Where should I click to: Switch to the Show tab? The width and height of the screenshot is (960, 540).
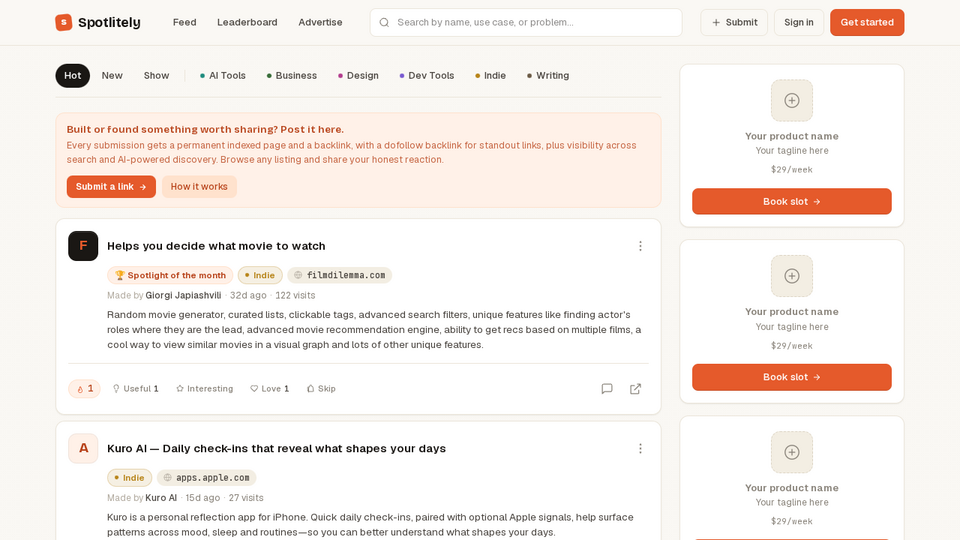click(156, 76)
